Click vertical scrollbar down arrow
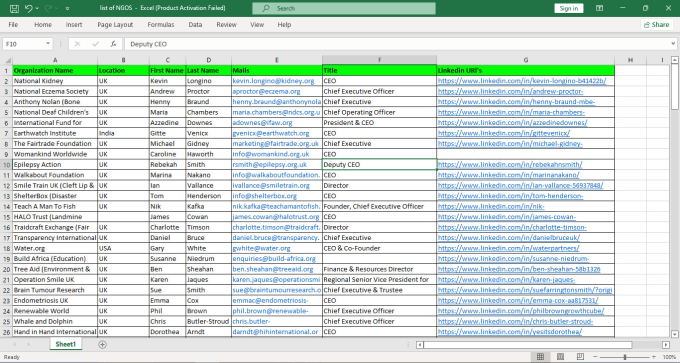 (x=675, y=334)
